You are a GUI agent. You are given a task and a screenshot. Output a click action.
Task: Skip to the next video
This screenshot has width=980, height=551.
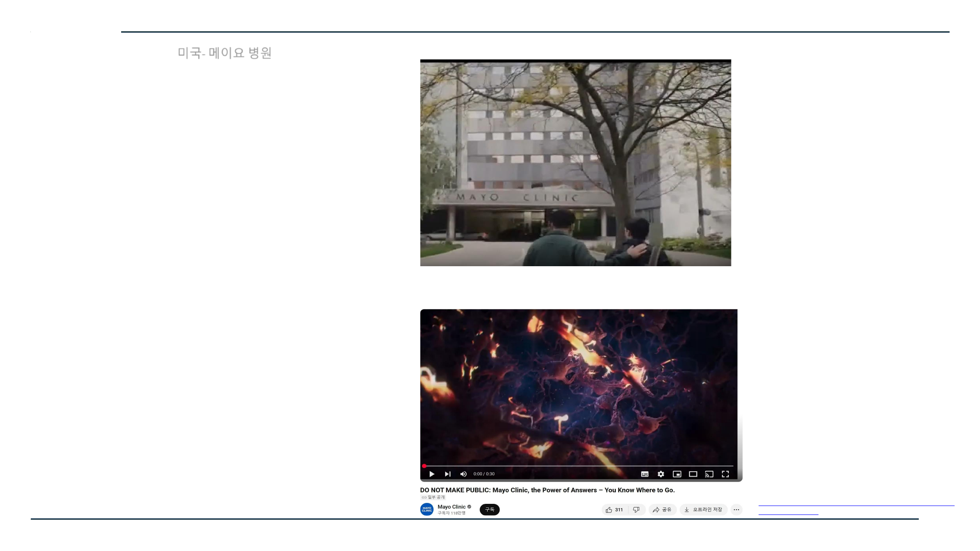tap(448, 474)
